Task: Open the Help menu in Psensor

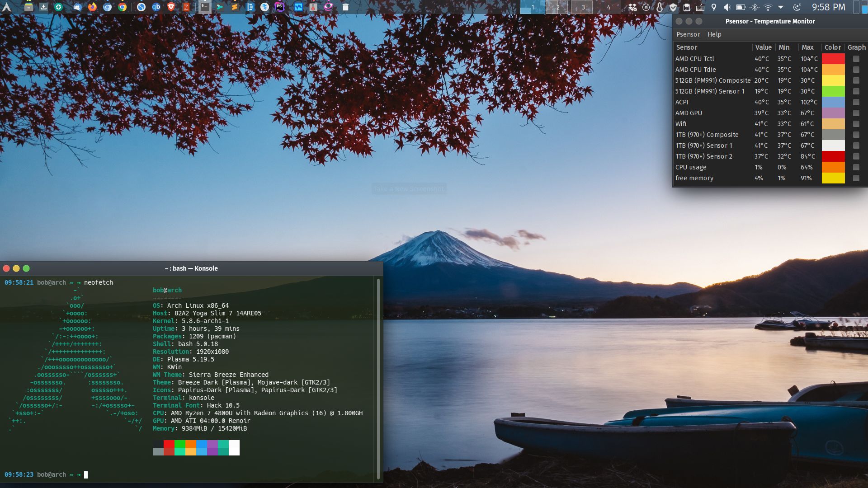Action: [714, 34]
